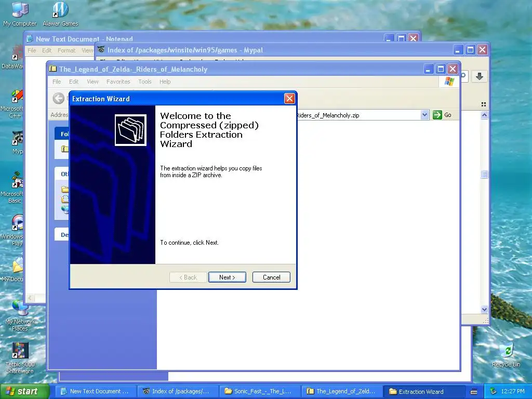Click the Mypal scrollbar down arrow

pos(484,309)
